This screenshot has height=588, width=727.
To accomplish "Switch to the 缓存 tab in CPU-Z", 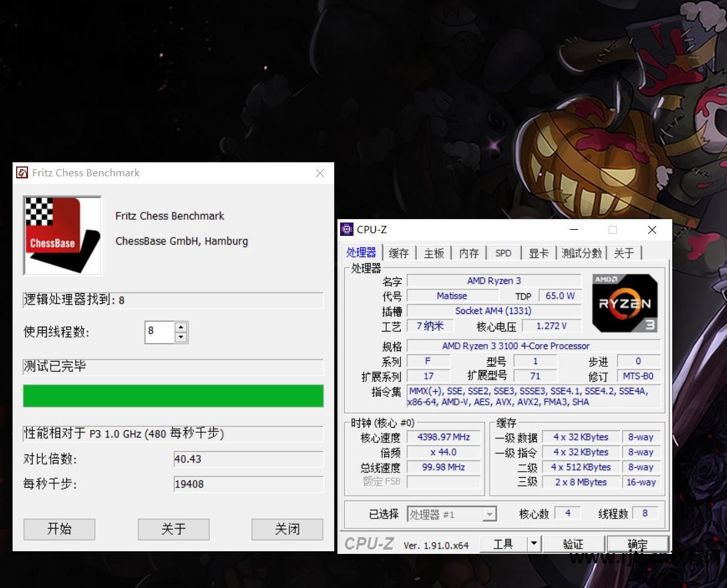I will click(x=399, y=253).
